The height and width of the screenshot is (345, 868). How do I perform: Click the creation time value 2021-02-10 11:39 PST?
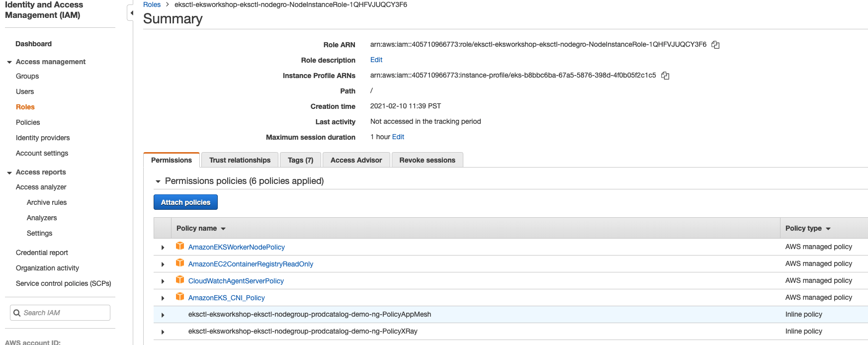[406, 106]
